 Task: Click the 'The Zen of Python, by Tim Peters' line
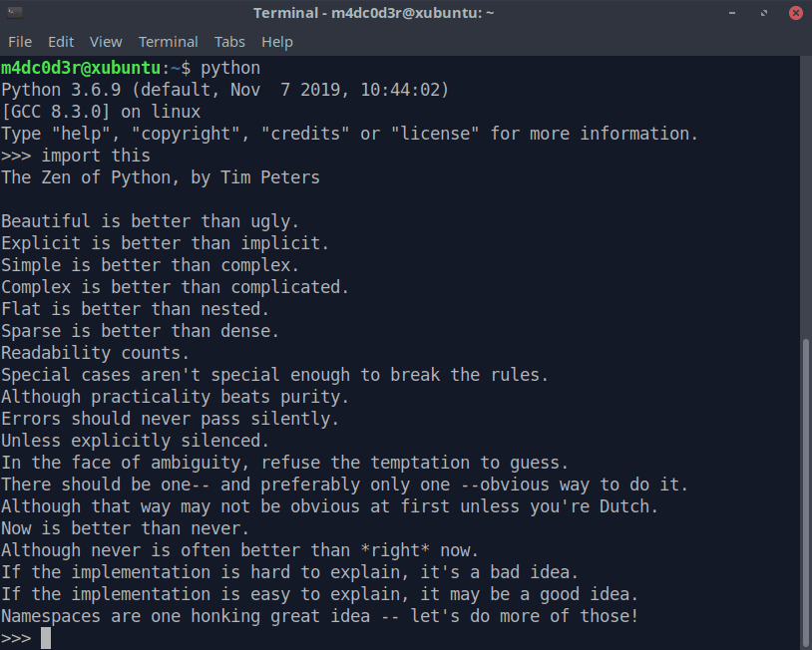(161, 177)
